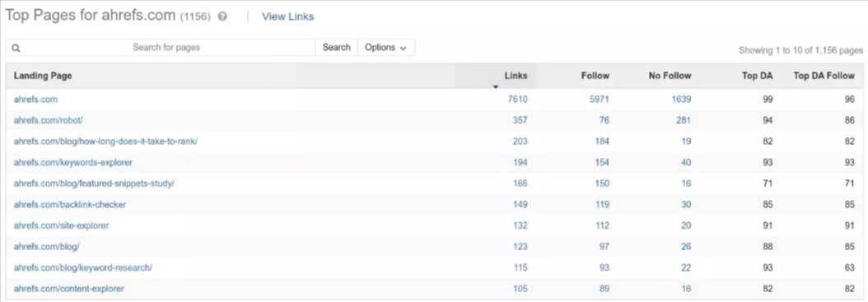Expand the Options dropdown

[x=386, y=48]
